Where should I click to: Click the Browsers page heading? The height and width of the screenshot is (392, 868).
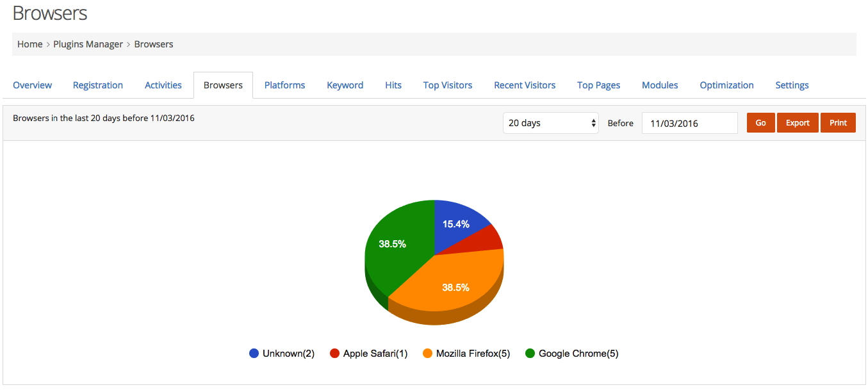coord(50,13)
